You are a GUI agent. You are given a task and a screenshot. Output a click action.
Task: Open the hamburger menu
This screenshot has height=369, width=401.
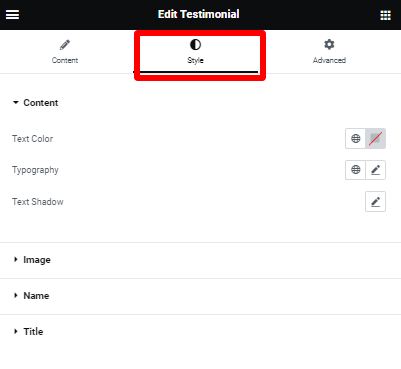click(12, 14)
